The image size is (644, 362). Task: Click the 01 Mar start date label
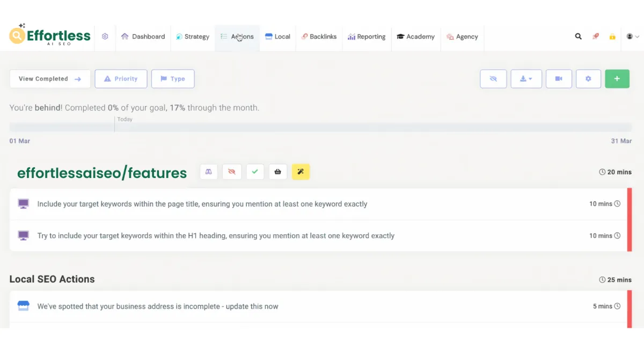pos(20,141)
